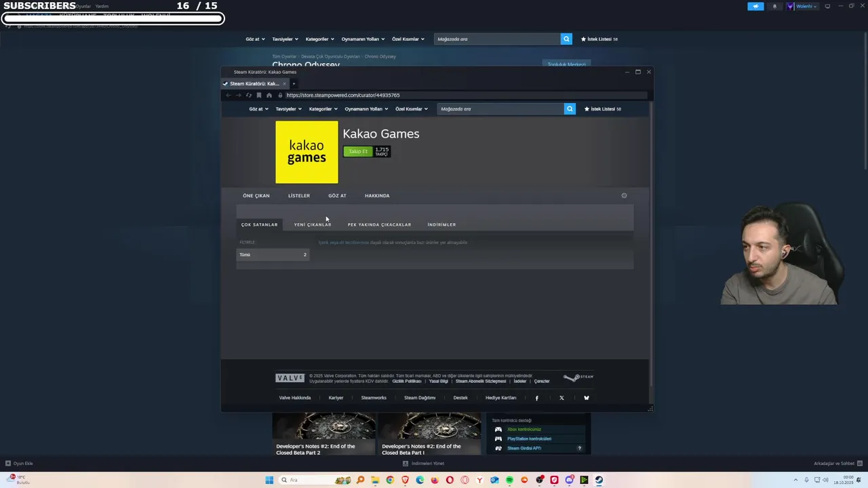Select YENİ ÇIKANLAR sub-tab
The image size is (868, 488).
[x=313, y=224]
